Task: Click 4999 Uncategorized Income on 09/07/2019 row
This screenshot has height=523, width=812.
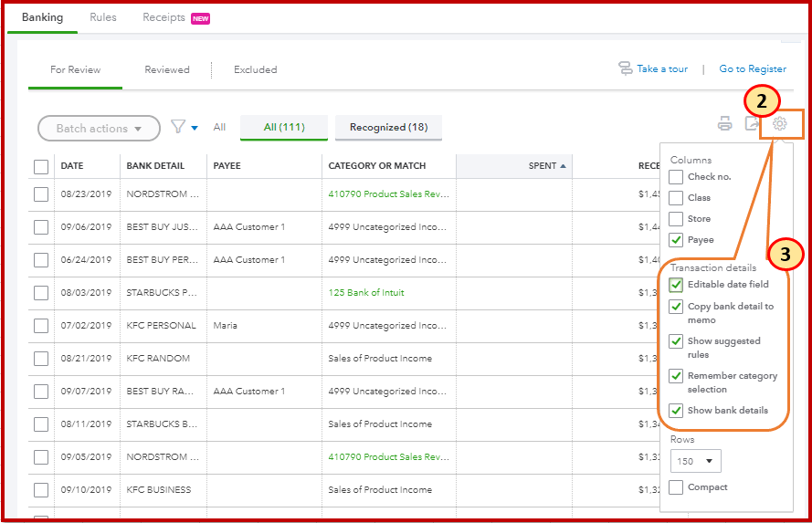Action: click(x=387, y=391)
